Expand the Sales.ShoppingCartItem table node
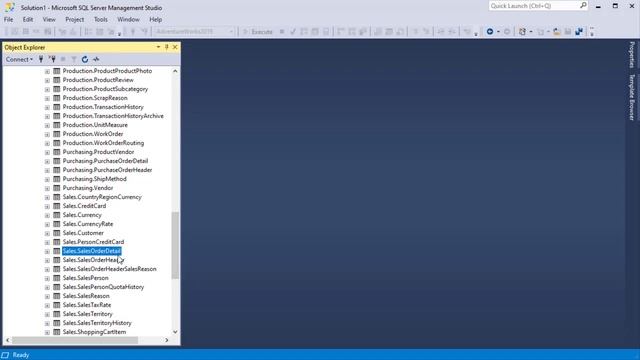Image resolution: width=640 pixels, height=360 pixels. point(47,332)
